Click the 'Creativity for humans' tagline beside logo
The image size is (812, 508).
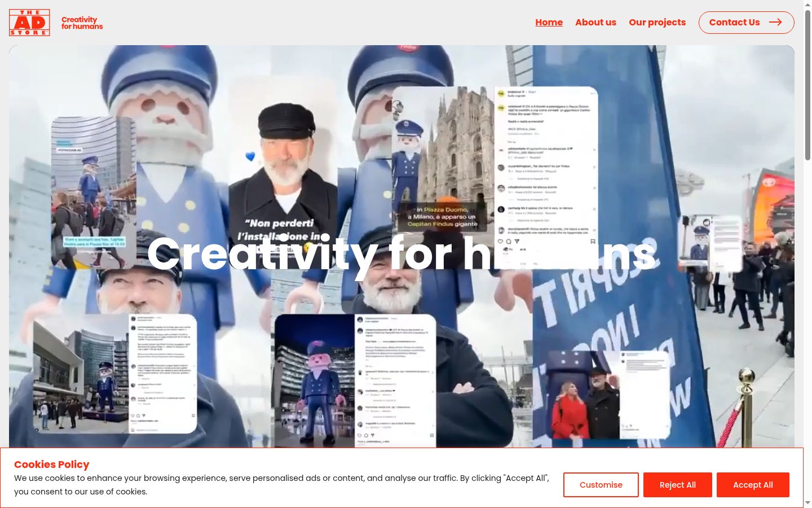click(82, 23)
